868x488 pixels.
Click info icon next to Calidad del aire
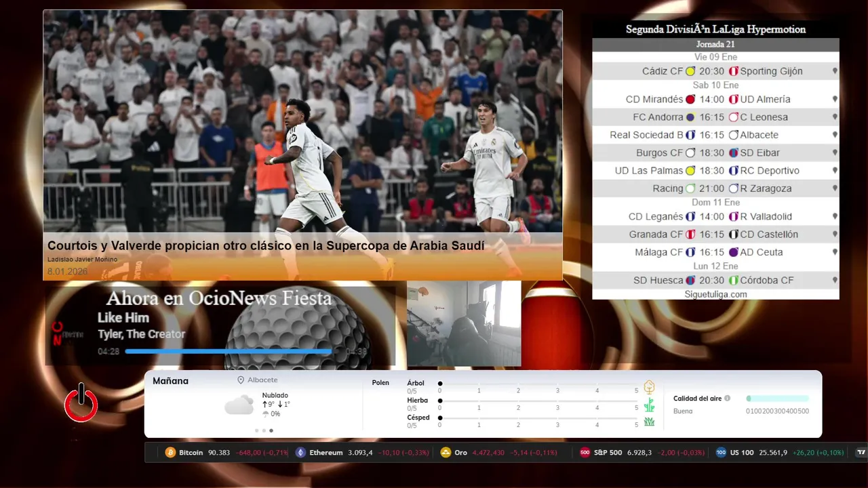(727, 399)
